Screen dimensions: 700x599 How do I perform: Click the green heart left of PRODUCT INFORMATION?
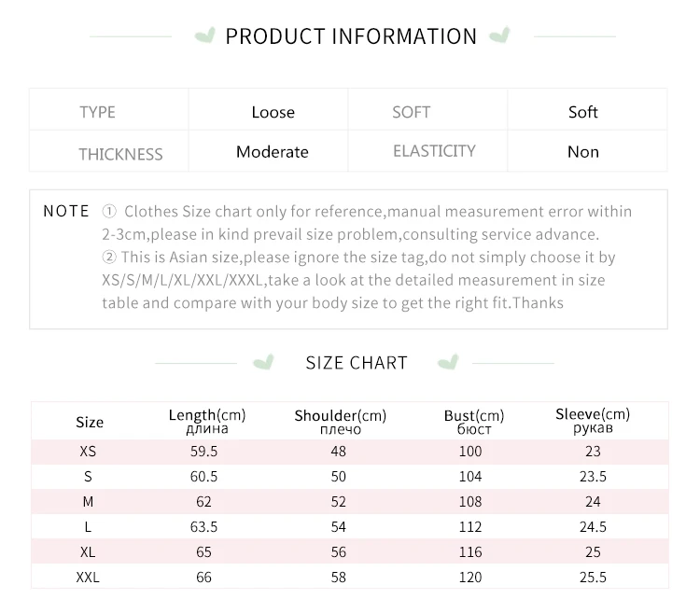(x=203, y=36)
